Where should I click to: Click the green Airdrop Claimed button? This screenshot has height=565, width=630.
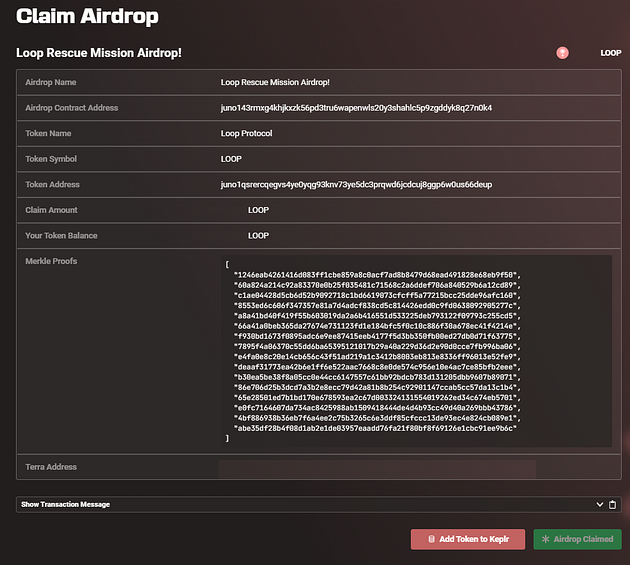click(577, 539)
